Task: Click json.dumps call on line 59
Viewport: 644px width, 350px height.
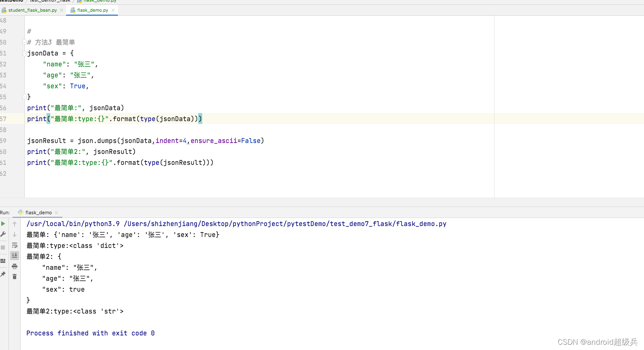Action: 171,141
